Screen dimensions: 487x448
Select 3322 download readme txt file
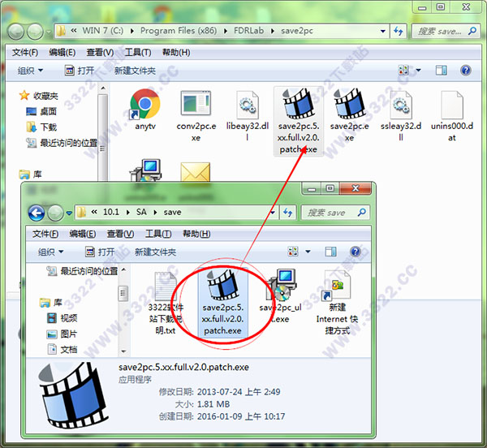[166, 303]
